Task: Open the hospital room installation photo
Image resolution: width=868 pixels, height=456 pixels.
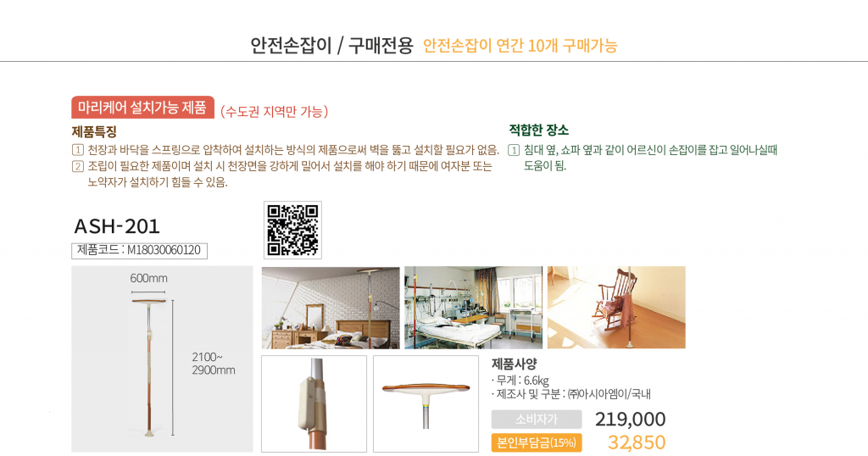Action: (473, 308)
